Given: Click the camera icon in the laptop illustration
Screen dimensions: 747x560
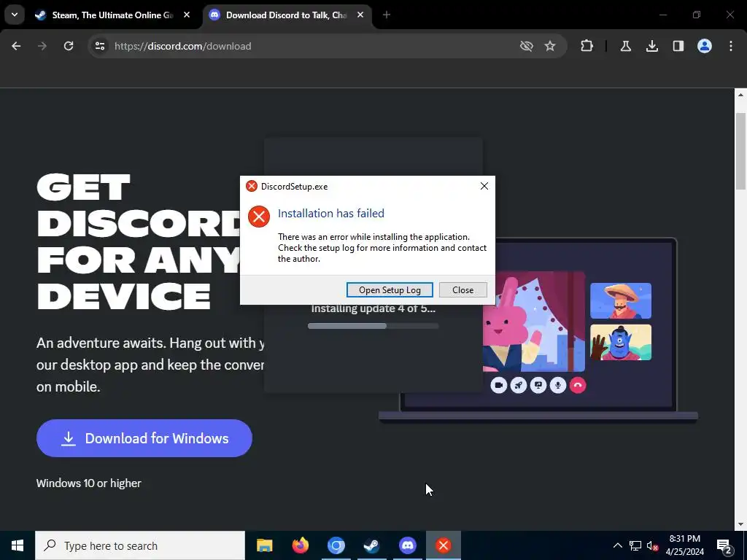Looking at the screenshot, I should coord(499,385).
